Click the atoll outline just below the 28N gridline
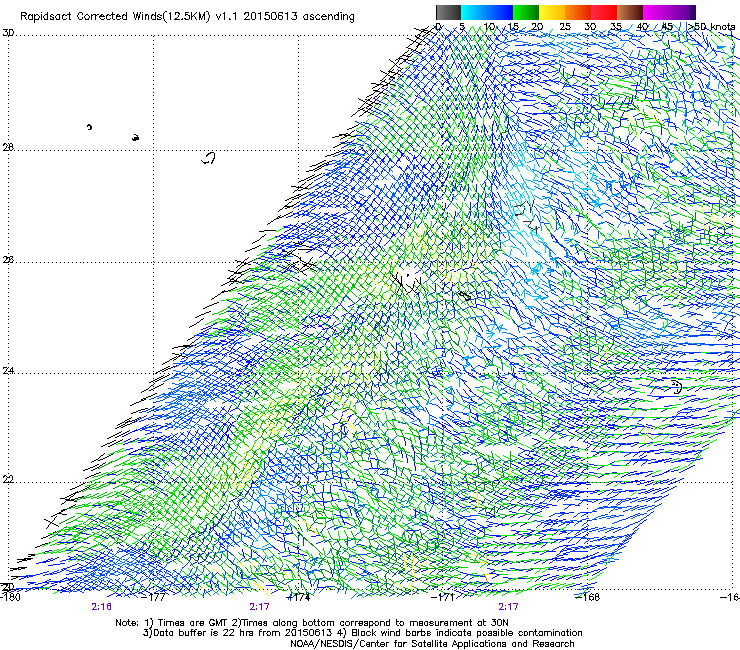 pos(209,158)
